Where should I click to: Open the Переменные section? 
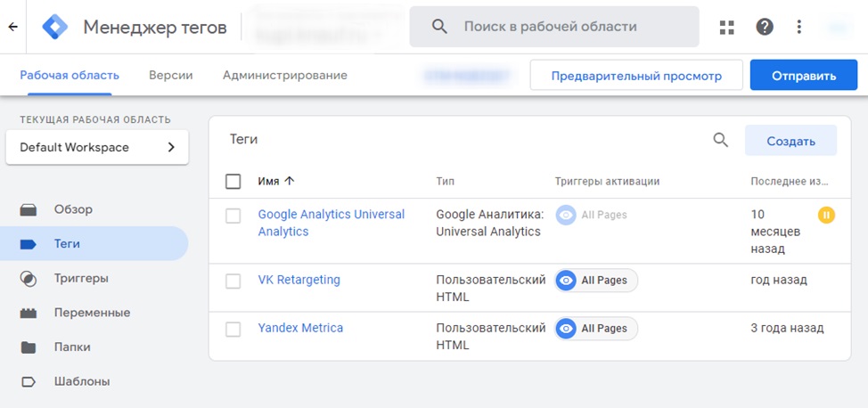coord(94,313)
